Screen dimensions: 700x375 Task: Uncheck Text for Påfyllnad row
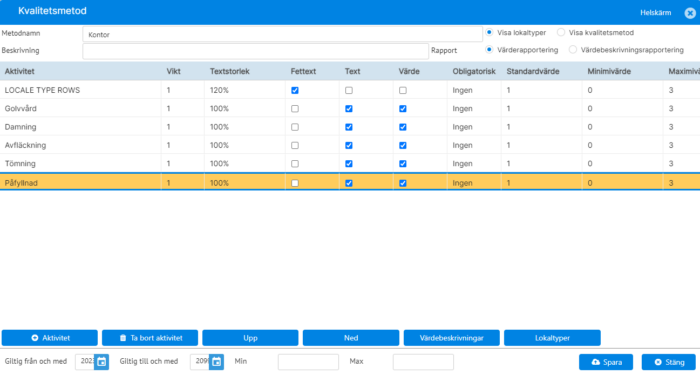point(349,183)
